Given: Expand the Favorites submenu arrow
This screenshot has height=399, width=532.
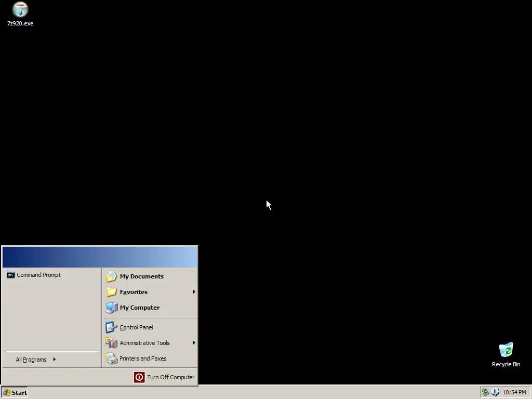Looking at the screenshot, I should (x=194, y=292).
